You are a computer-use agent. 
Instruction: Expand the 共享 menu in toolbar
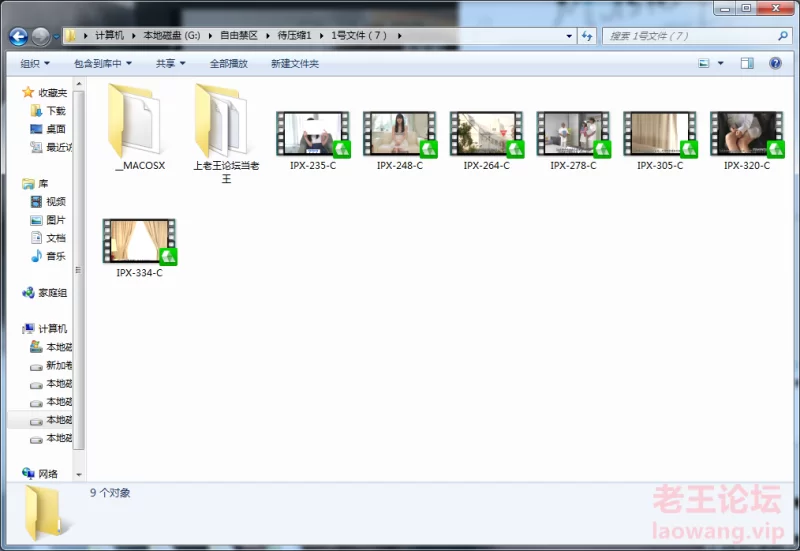[170, 63]
